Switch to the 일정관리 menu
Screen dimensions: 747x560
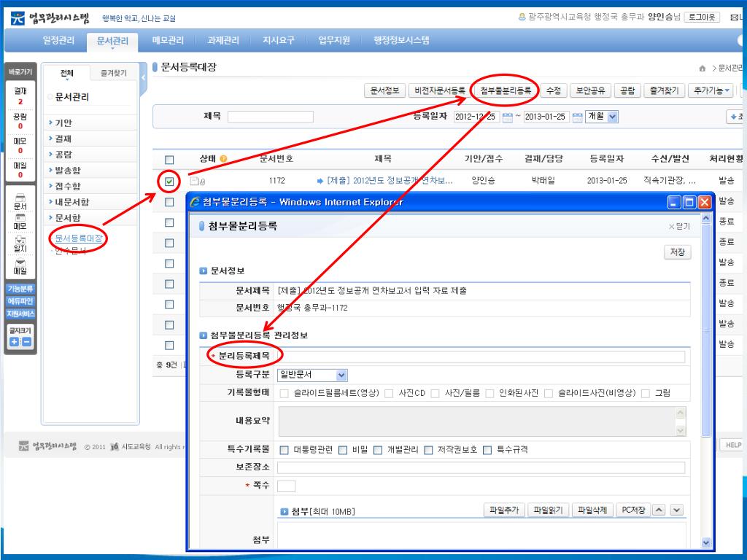58,41
